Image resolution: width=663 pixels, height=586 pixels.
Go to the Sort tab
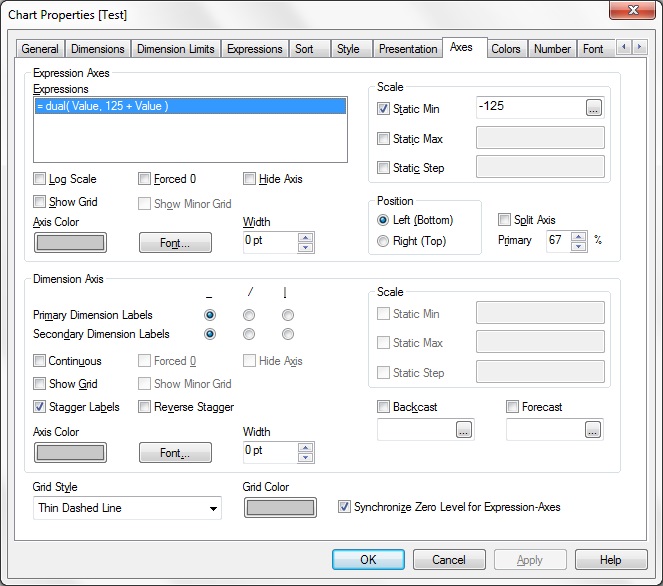click(x=309, y=49)
